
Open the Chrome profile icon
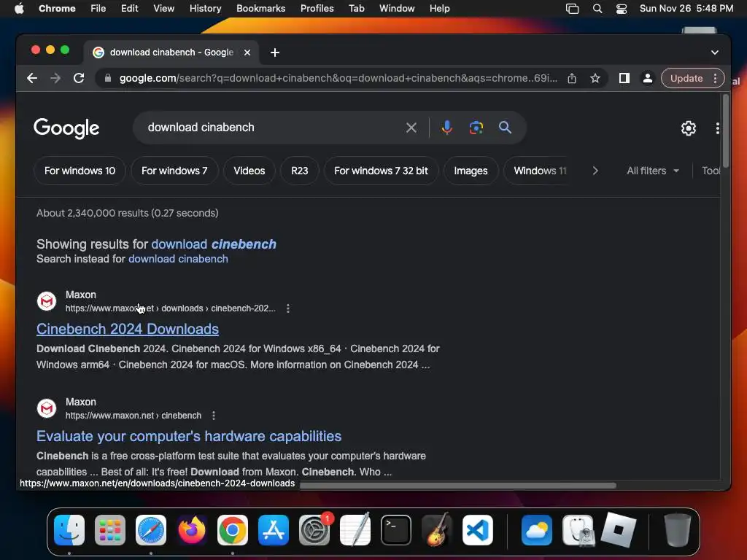click(x=648, y=78)
